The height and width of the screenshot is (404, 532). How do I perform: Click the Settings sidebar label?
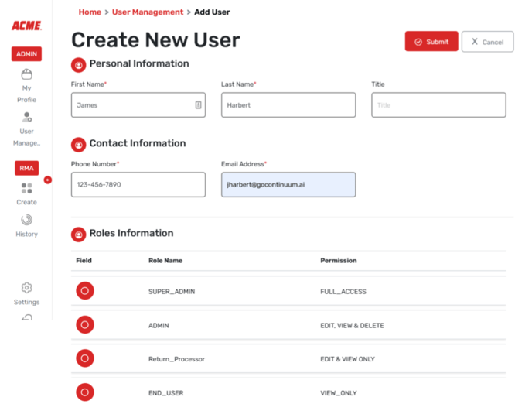(26, 302)
